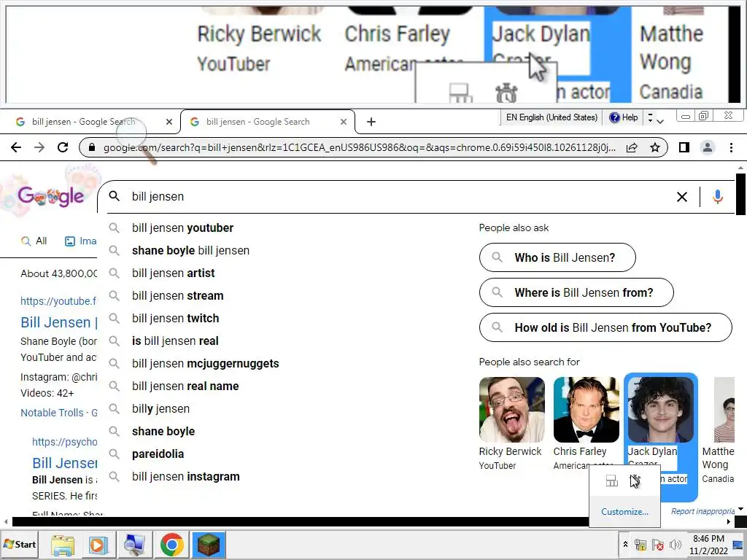Launch Windows Media Player from taskbar
Image resolution: width=747 pixels, height=560 pixels.
point(98,545)
